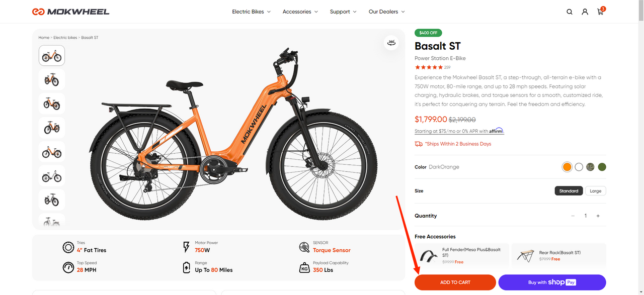
Task: Choose the dark green color swatch
Action: pyautogui.click(x=602, y=167)
